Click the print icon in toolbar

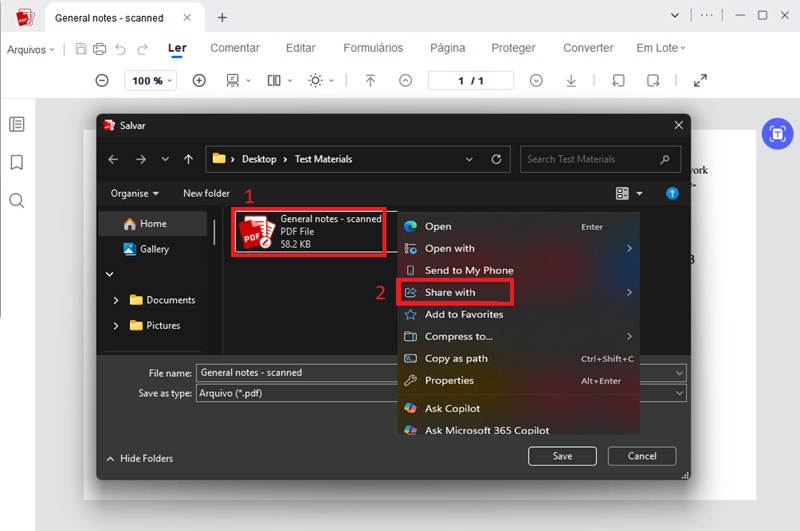point(99,48)
